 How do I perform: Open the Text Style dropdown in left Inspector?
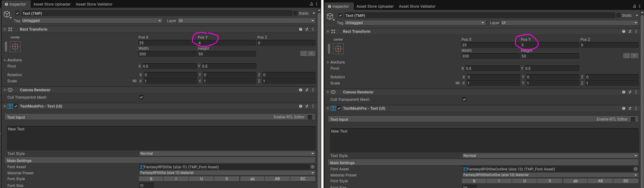click(227, 154)
